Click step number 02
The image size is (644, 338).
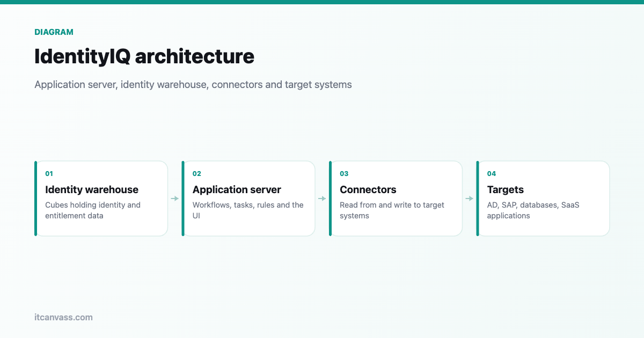point(196,174)
